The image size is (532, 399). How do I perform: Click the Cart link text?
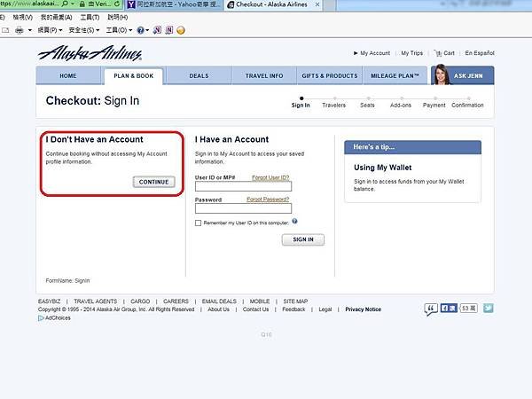pos(449,53)
